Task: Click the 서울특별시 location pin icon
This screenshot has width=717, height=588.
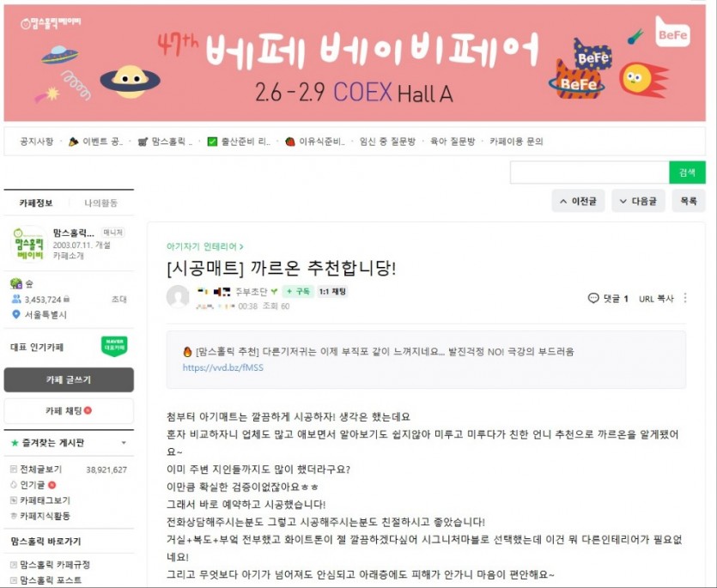Action: coord(16,314)
